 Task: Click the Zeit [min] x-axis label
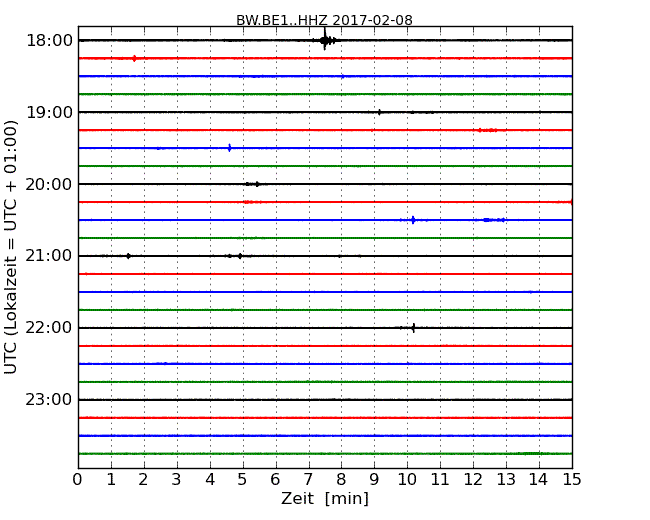click(325, 498)
